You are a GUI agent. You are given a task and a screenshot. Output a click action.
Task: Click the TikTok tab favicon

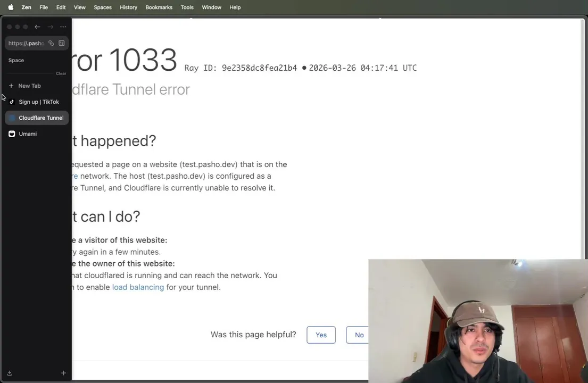(x=12, y=102)
